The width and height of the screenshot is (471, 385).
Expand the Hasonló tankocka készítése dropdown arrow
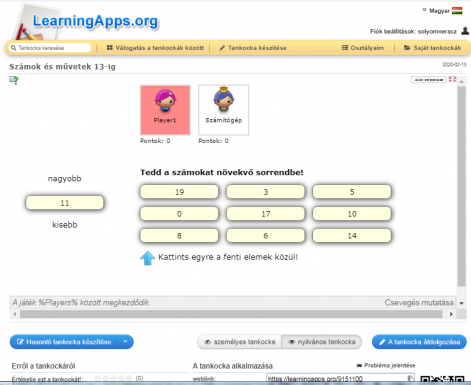point(125,342)
